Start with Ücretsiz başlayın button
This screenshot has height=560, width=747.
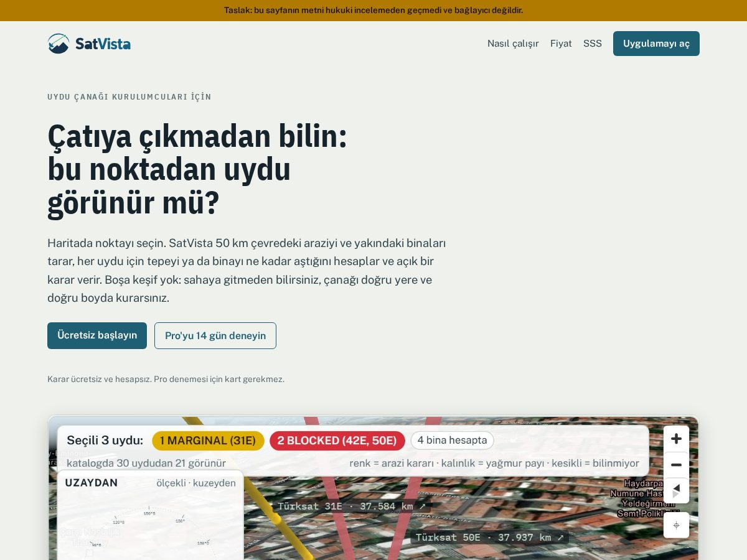97,335
